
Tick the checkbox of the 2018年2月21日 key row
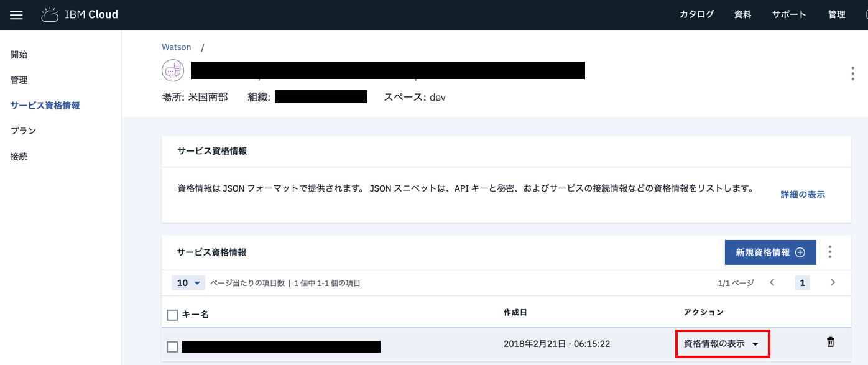[x=172, y=346]
